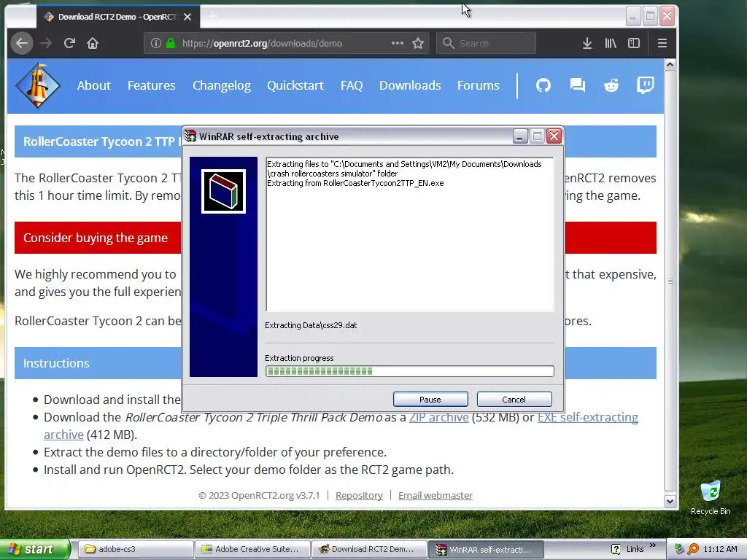Open the Downloads page in site navigation
This screenshot has height=560, width=747.
tap(410, 85)
